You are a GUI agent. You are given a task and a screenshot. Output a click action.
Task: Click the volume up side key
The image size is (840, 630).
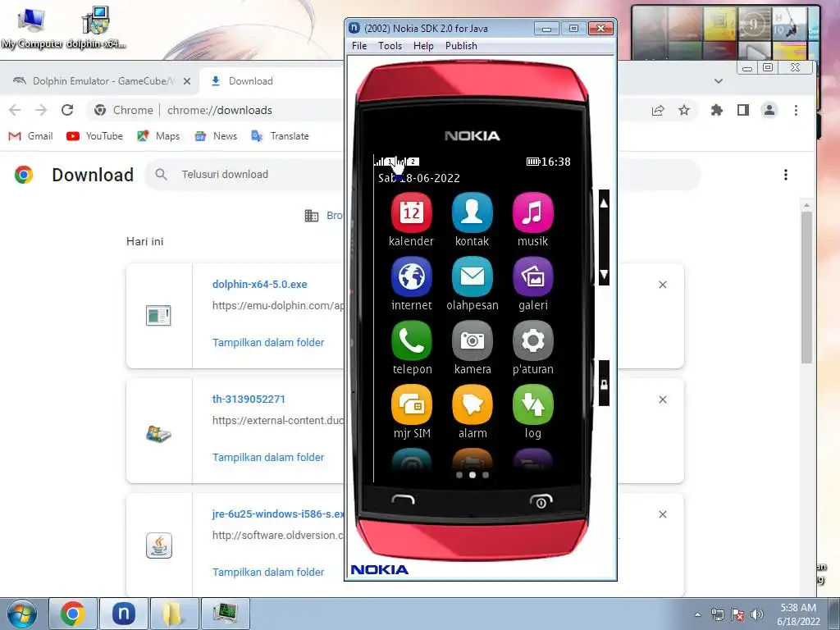(604, 203)
